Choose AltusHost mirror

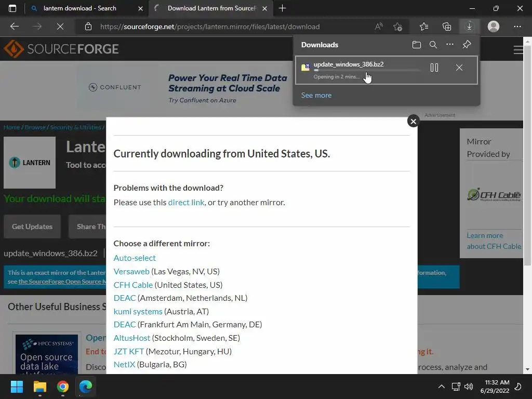131,338
